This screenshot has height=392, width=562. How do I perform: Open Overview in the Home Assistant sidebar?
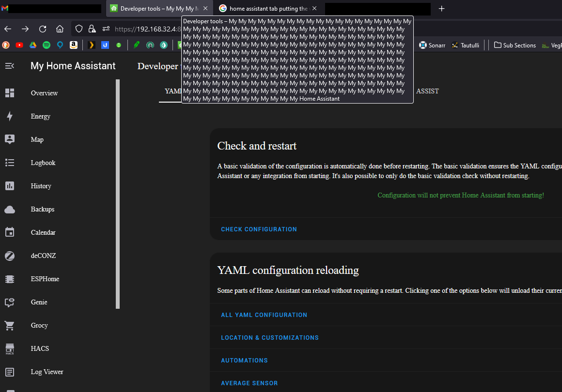click(44, 93)
